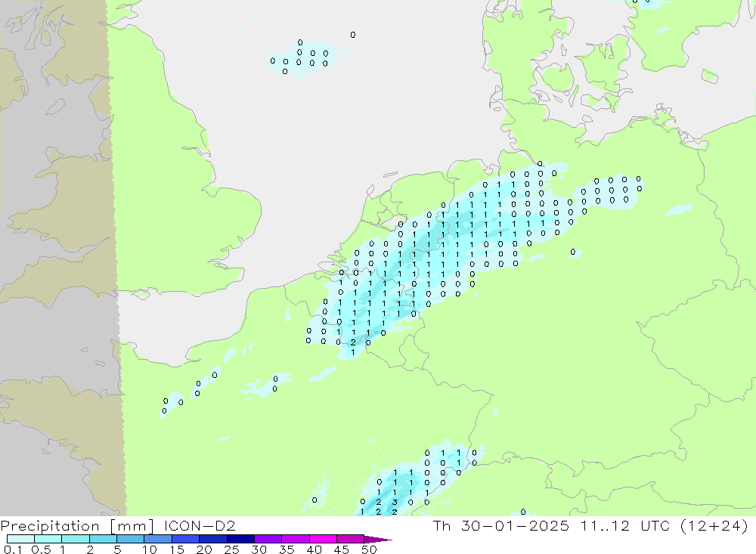Viewport: 756px width, 554px height.
Task: Click the 15–20 mm blue legend swatch
Action: [x=186, y=539]
